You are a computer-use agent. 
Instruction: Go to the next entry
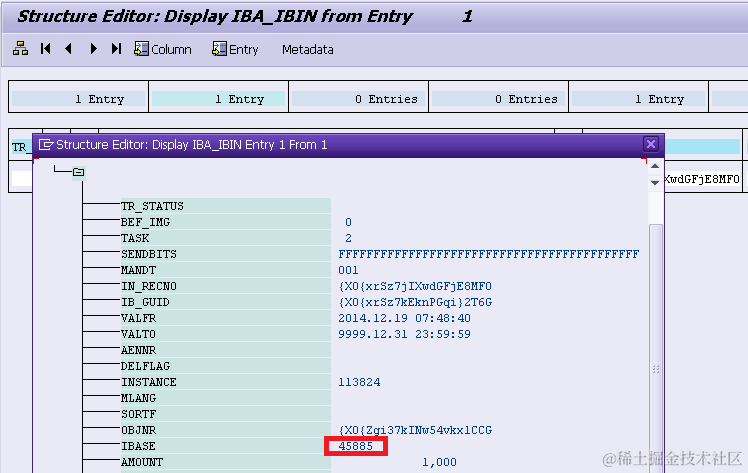point(94,49)
